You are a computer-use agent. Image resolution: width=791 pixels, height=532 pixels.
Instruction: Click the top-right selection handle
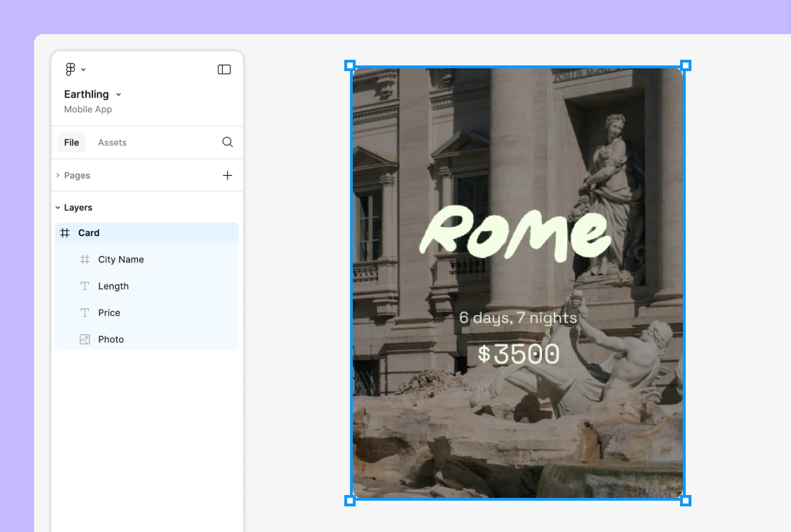(x=686, y=65)
